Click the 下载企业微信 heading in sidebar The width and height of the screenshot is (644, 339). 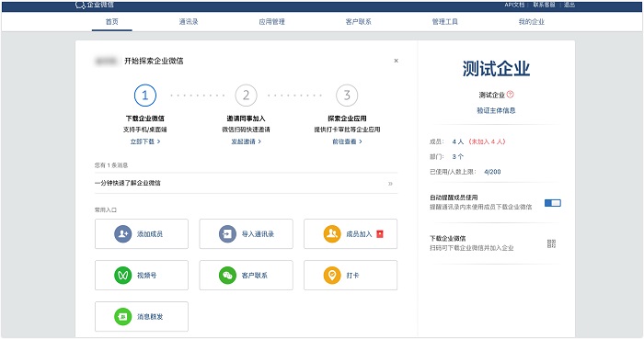pos(448,238)
